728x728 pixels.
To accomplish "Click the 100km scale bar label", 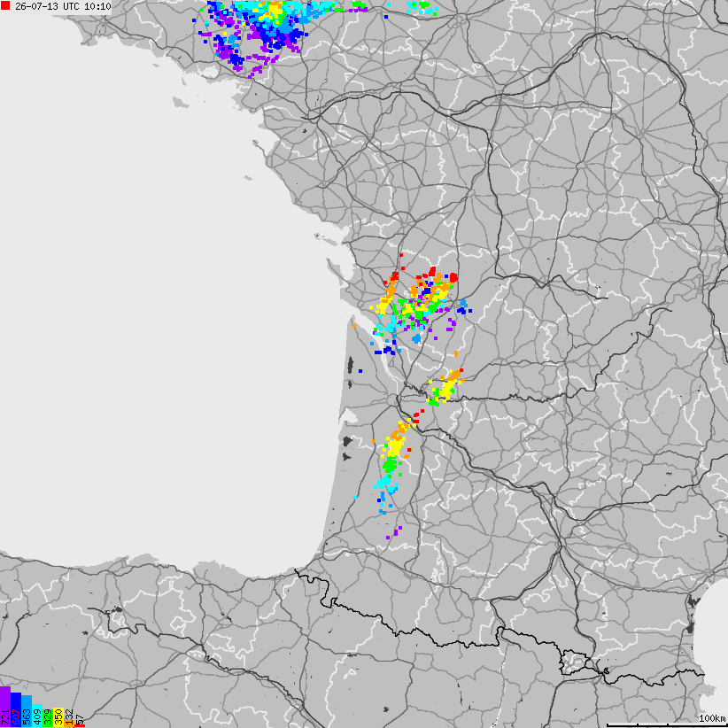I will (x=712, y=718).
